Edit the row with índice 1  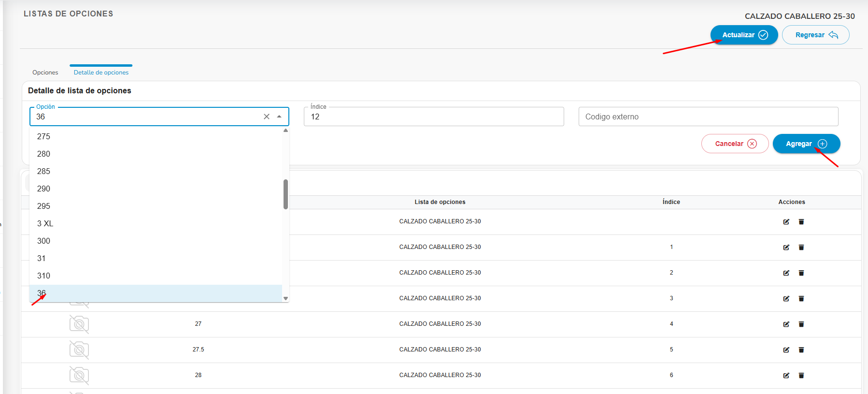point(786,248)
